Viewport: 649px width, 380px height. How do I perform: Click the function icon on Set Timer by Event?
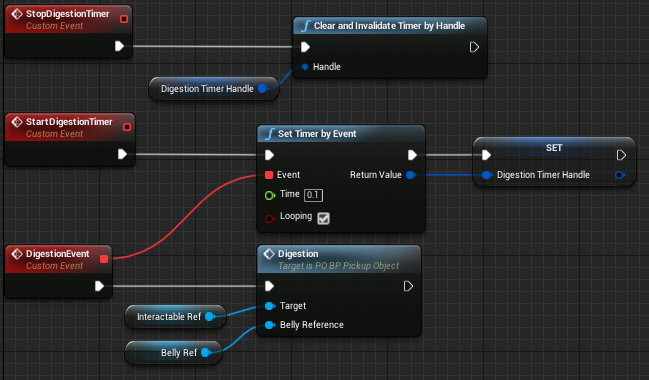[x=270, y=134]
